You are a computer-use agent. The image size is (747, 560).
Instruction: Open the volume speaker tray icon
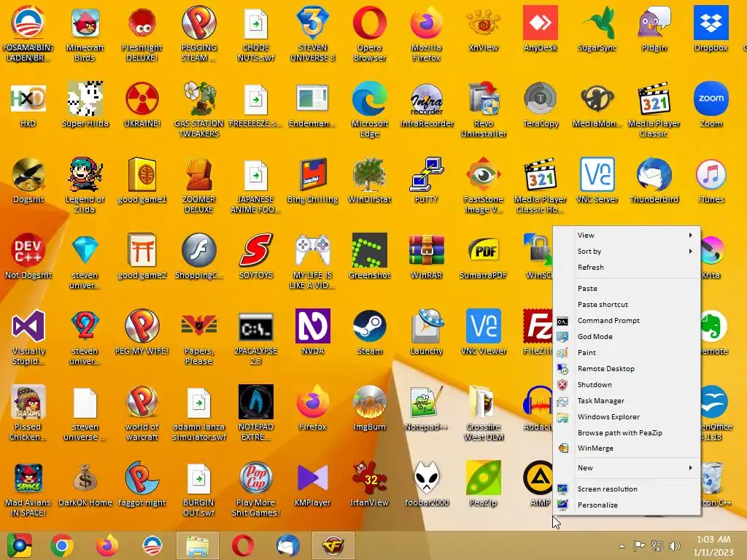pyautogui.click(x=675, y=546)
